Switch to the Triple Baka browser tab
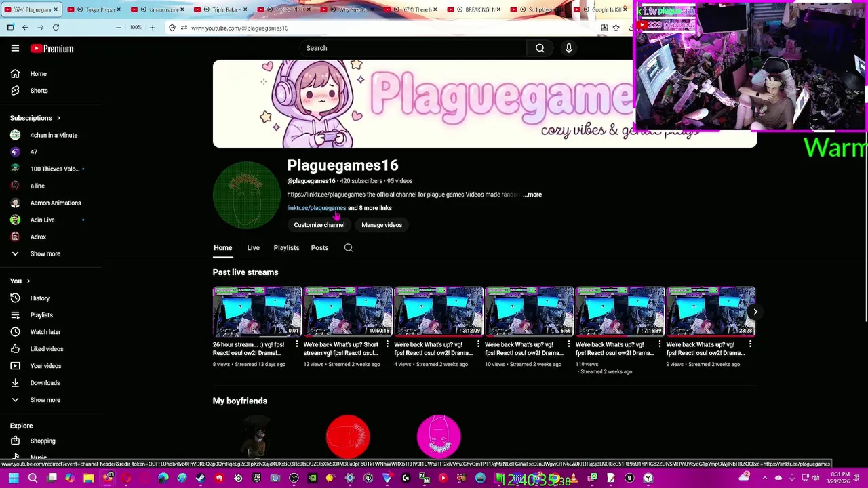 tap(220, 9)
